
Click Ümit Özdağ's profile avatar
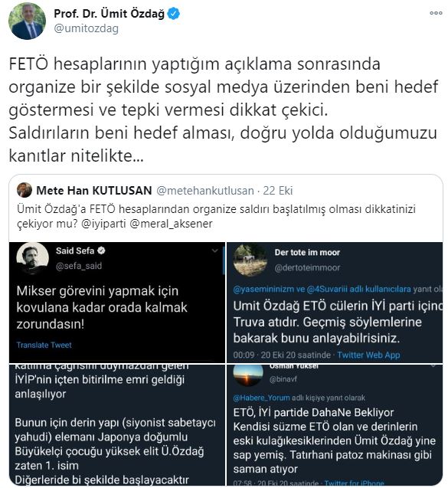27,21
